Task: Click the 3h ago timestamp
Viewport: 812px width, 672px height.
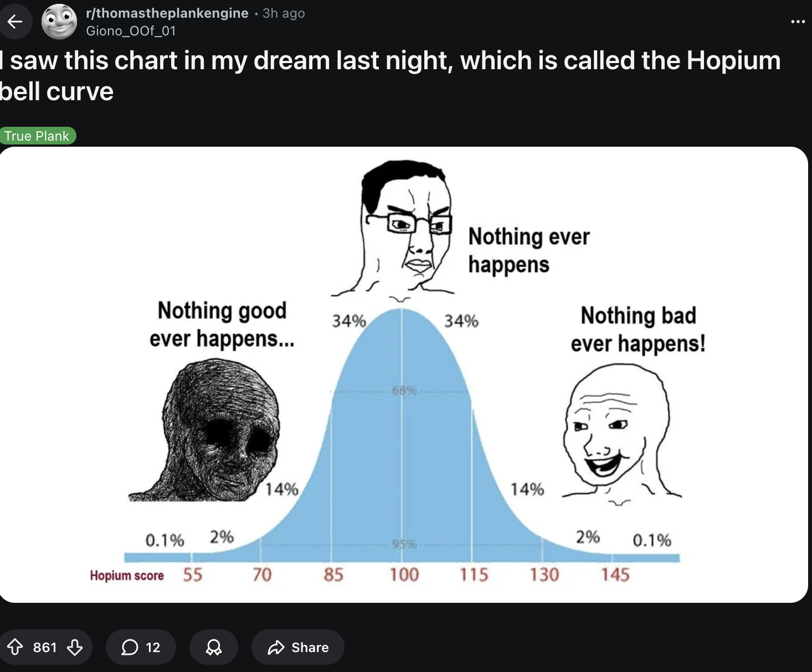Action: coord(284,13)
